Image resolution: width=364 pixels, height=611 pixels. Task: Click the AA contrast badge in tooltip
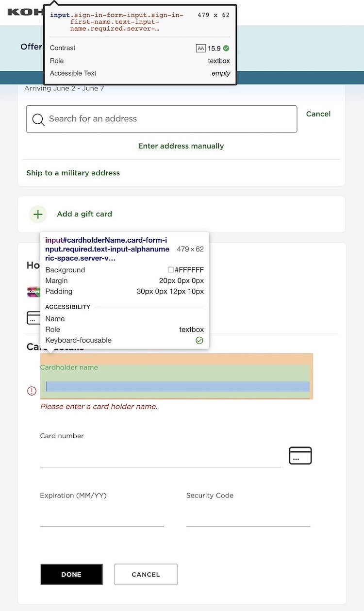(200, 48)
